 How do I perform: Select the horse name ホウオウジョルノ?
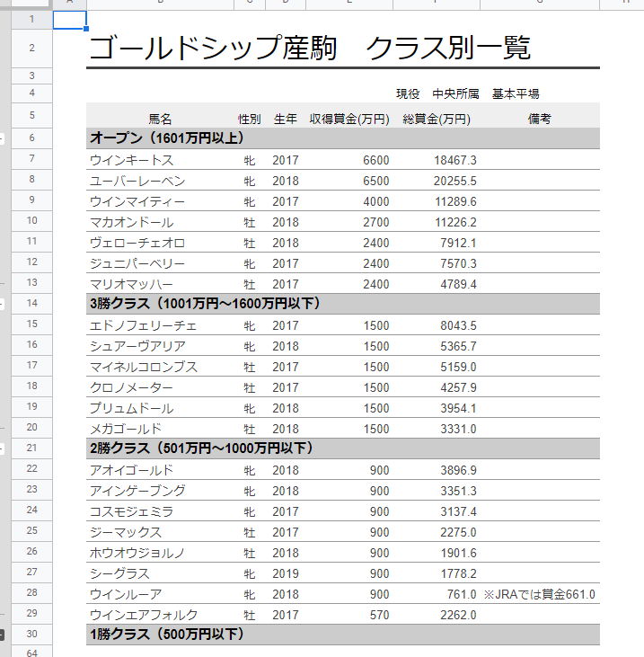tap(137, 553)
